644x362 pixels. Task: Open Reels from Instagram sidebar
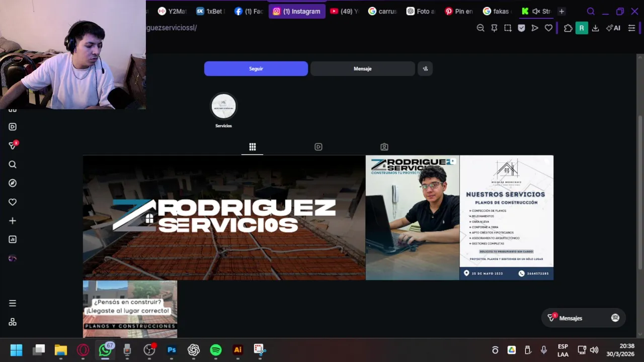[x=13, y=127]
